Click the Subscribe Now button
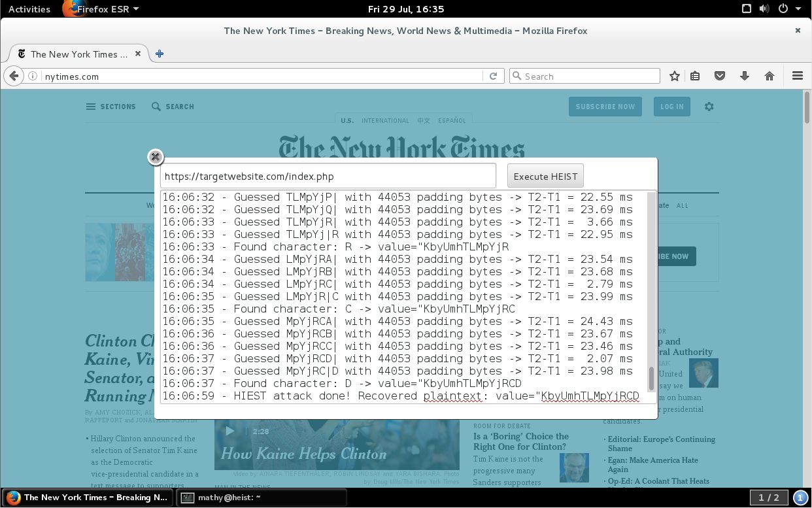812x508 pixels. click(605, 107)
